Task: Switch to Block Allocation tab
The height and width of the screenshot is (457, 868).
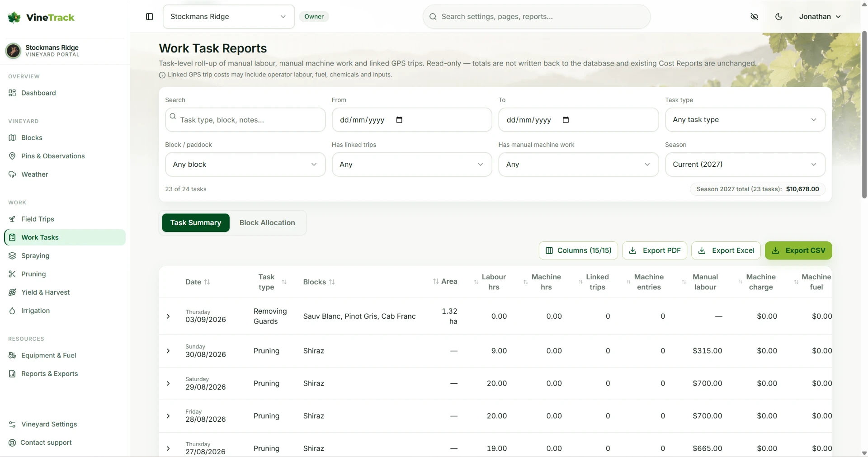Action: click(x=267, y=223)
